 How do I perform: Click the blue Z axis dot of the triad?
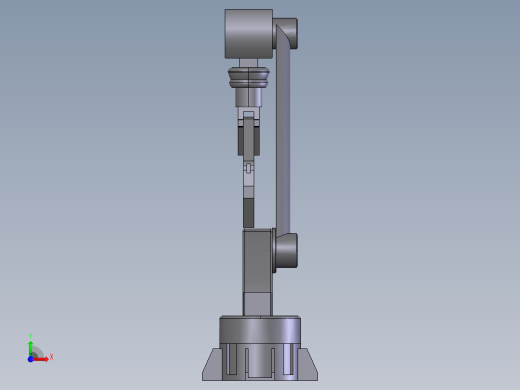pos(30,359)
